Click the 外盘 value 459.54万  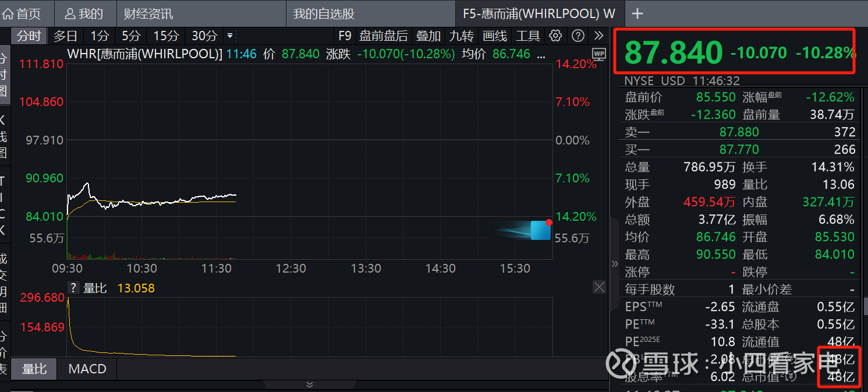point(710,202)
